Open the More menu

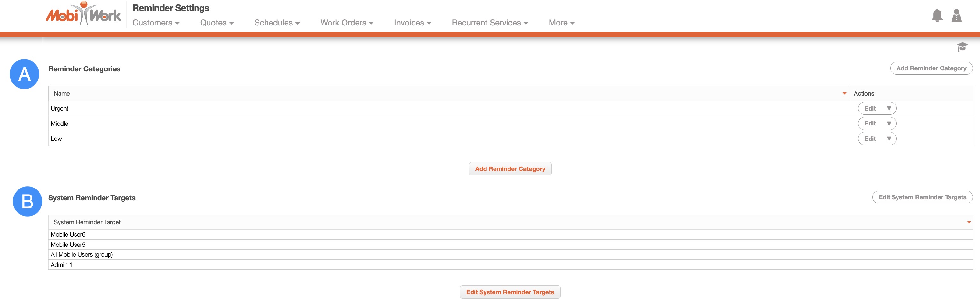pyautogui.click(x=561, y=23)
